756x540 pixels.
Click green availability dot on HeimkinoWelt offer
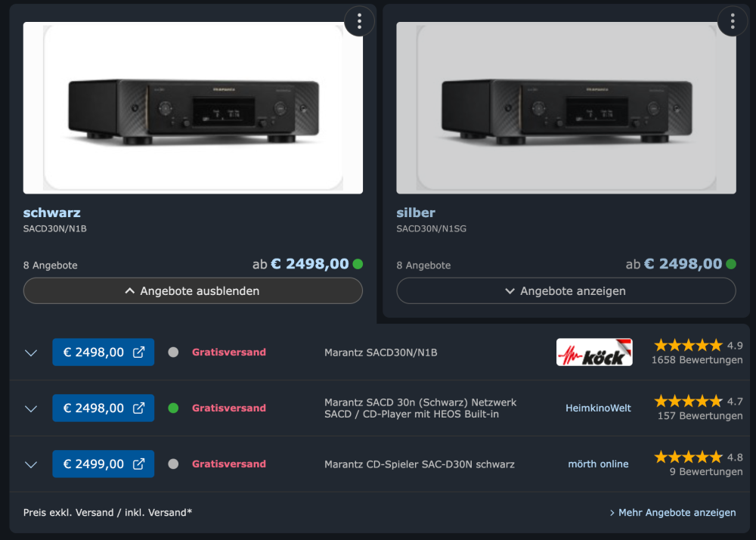173,408
